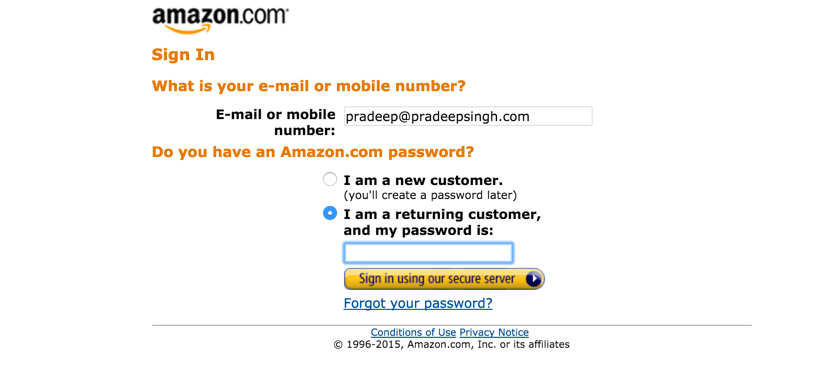This screenshot has width=814, height=386.
Task: Open the 'Forgot your password?' link
Action: click(418, 303)
